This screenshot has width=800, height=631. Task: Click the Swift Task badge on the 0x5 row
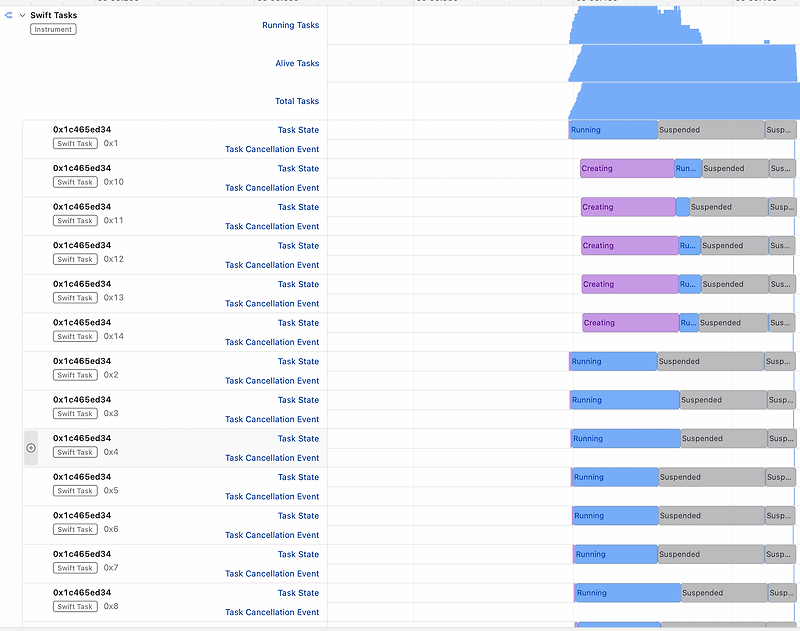click(x=77, y=490)
